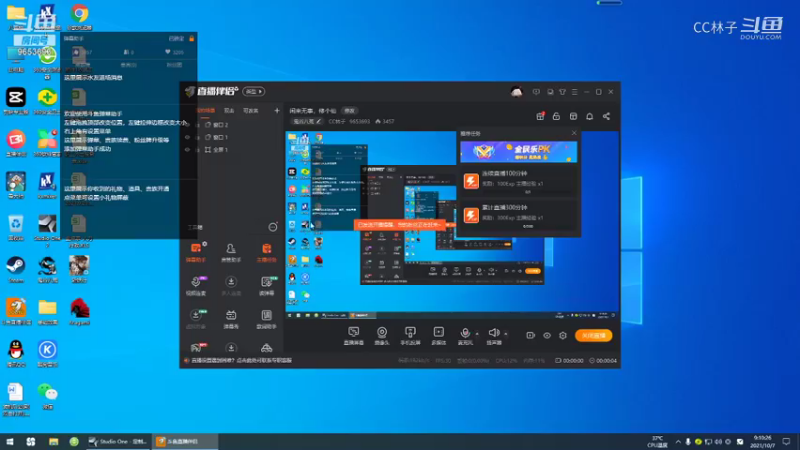The height and width of the screenshot is (450, 800).
Task: Switch to Studio One on taskbar
Action: pyautogui.click(x=118, y=441)
